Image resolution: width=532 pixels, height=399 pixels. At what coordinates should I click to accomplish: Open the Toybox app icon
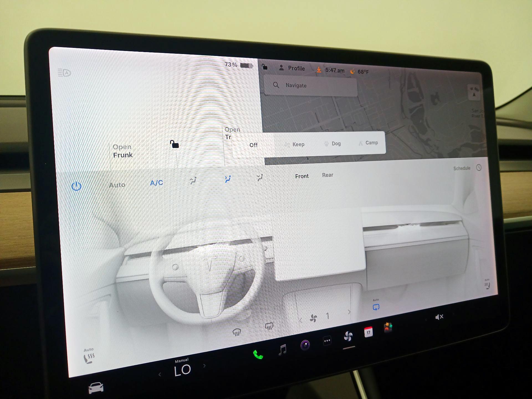coord(388,328)
